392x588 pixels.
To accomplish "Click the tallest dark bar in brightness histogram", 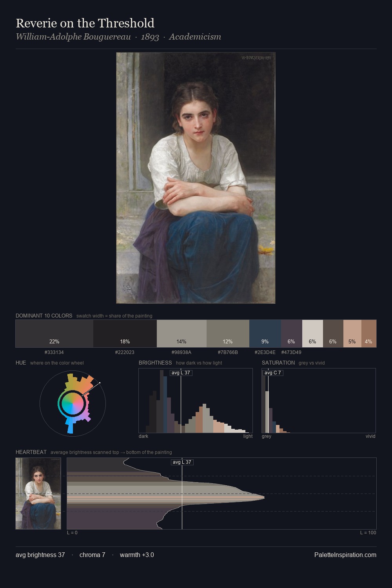I will (162, 401).
